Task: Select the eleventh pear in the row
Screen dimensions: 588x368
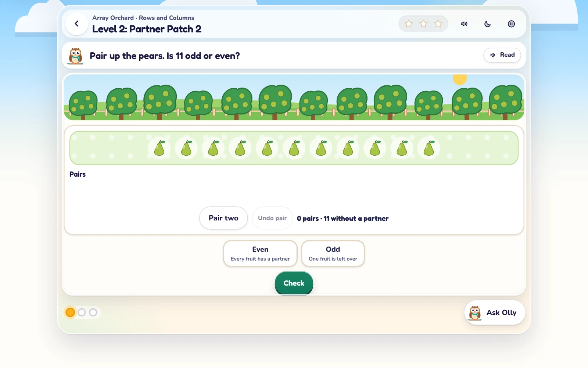Action: [x=429, y=148]
